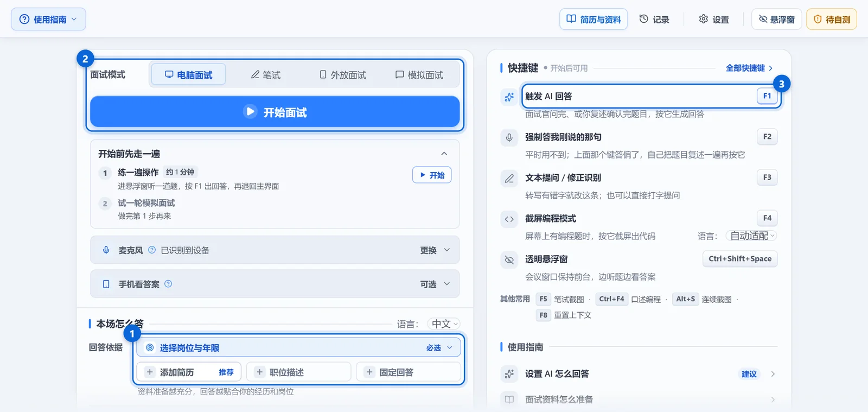The height and width of the screenshot is (412, 868).
Task: Collapse the 开始前先走一遍 section
Action: click(444, 154)
